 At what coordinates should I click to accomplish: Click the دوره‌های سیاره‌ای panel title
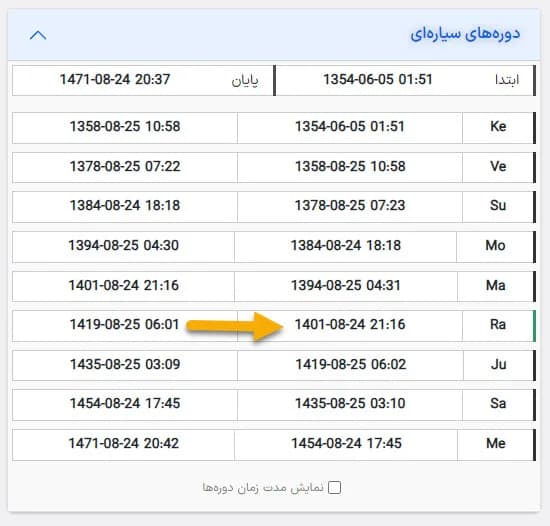pos(465,34)
